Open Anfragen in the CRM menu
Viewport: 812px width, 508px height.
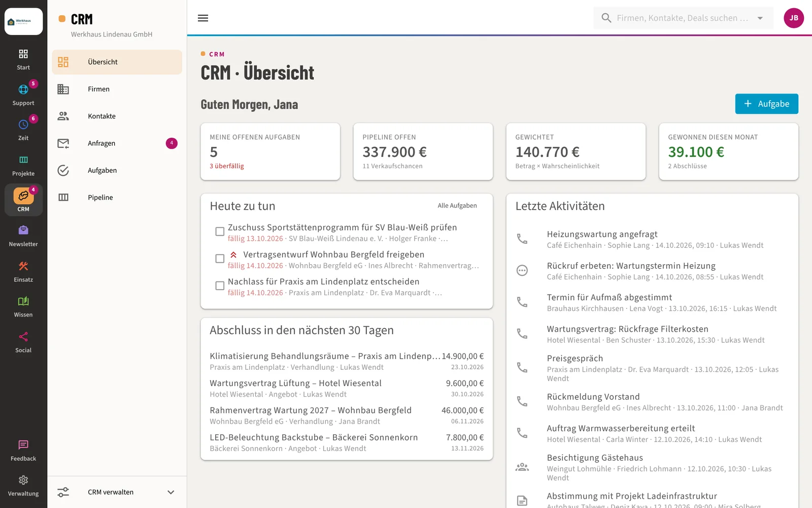pos(117,143)
